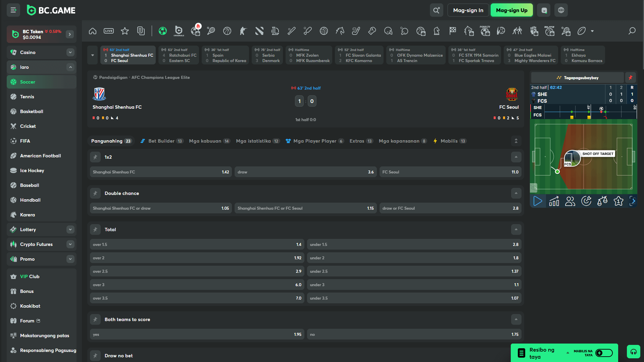Select the Counter-Strike shooter icon
This screenshot has width=644, height=362.
point(243,31)
